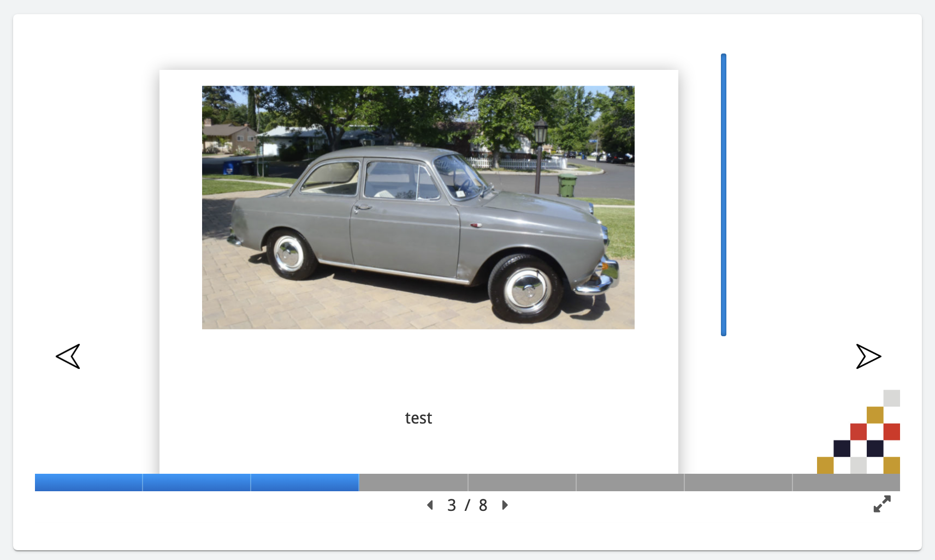
Task: Click the small previous-slide triangle beside 3 / 8
Action: pyautogui.click(x=430, y=505)
